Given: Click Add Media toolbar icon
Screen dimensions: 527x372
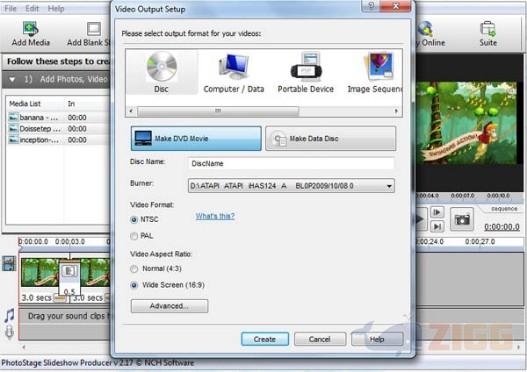Looking at the screenshot, I should pos(31,29).
